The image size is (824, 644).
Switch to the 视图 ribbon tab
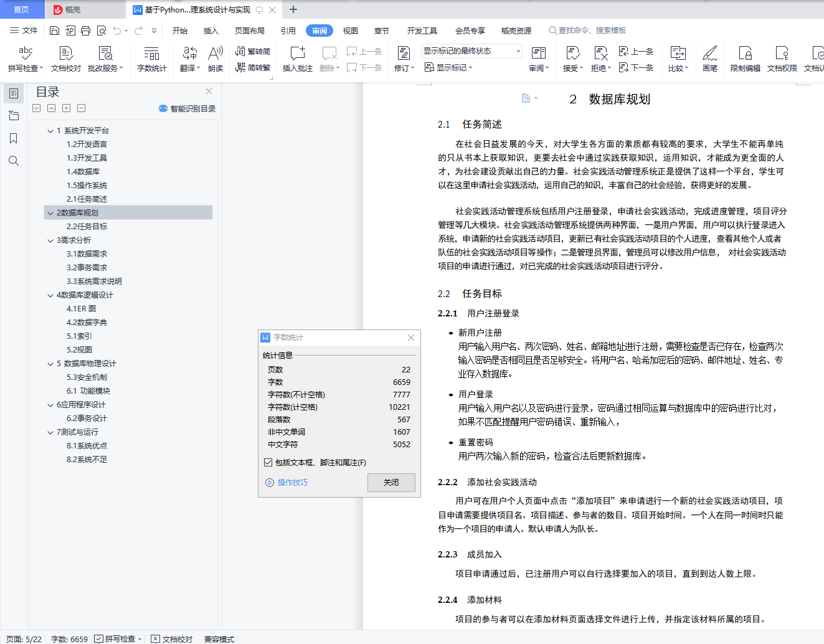[351, 31]
